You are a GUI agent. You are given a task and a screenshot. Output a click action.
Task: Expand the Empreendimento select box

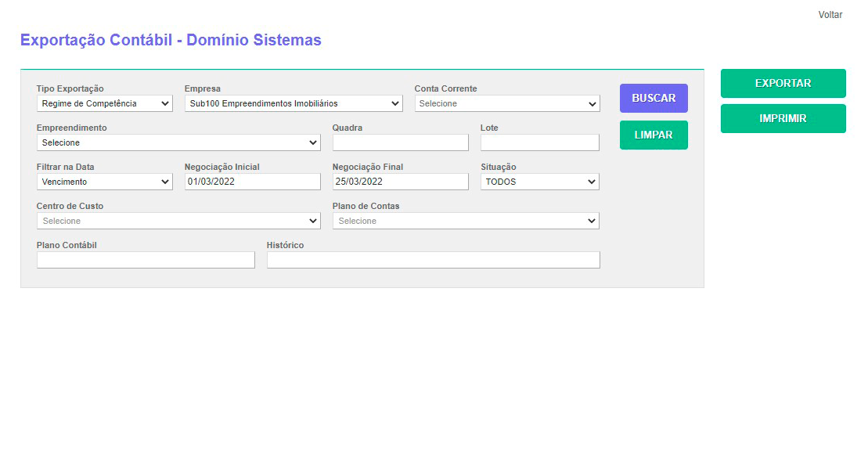pyautogui.click(x=178, y=142)
